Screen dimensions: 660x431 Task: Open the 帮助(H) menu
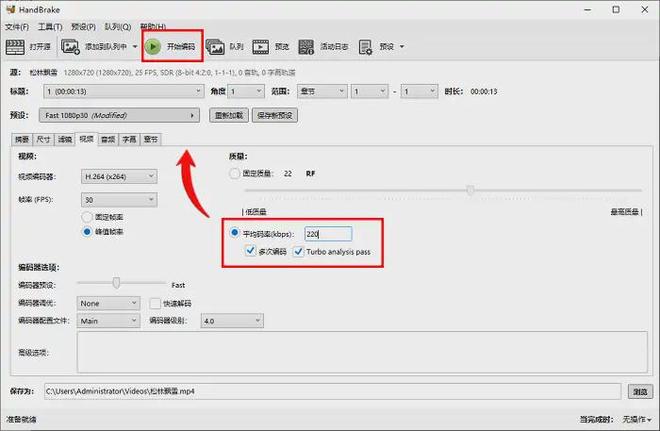pos(153,27)
